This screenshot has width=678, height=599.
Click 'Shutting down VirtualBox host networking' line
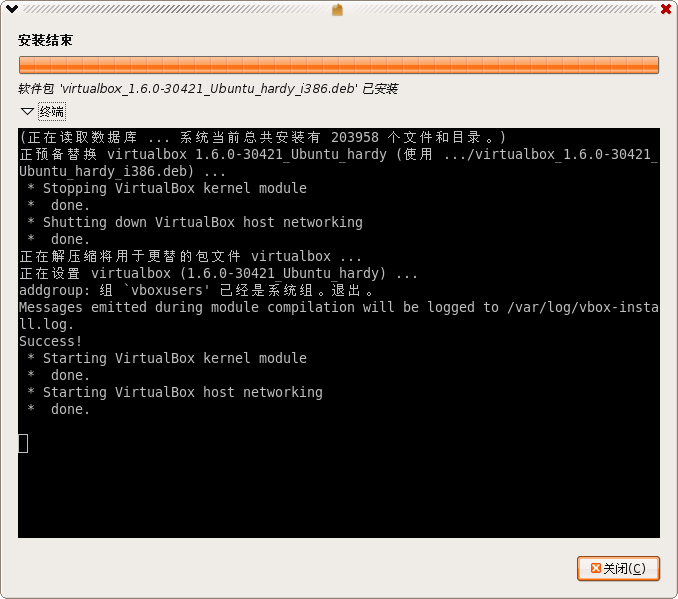pos(195,222)
